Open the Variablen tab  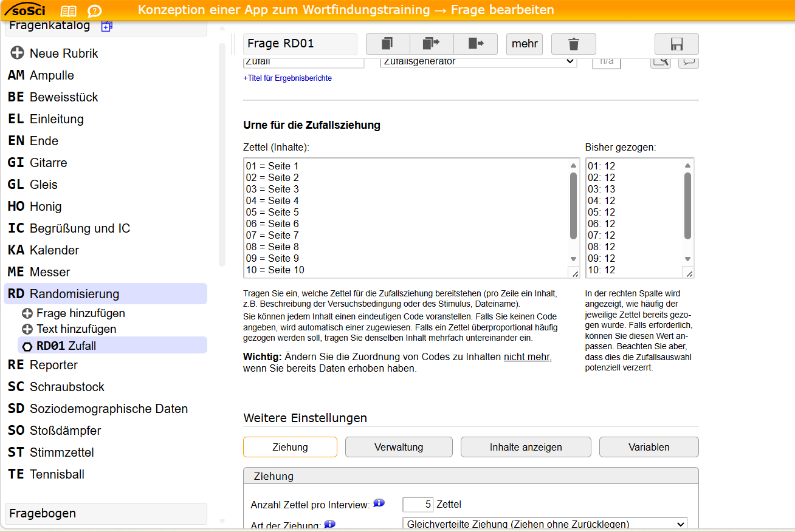click(x=649, y=447)
